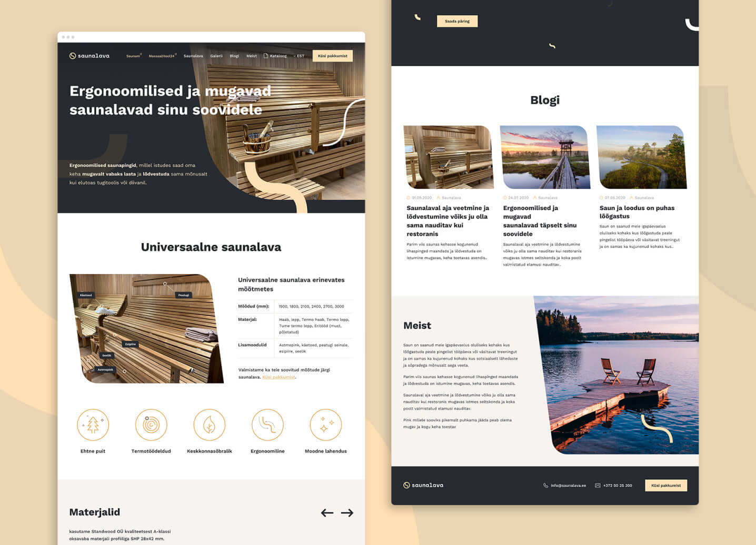Viewport: 756px width, 545px height.
Task: Click the Materjalid section heading
Action: [x=95, y=512]
